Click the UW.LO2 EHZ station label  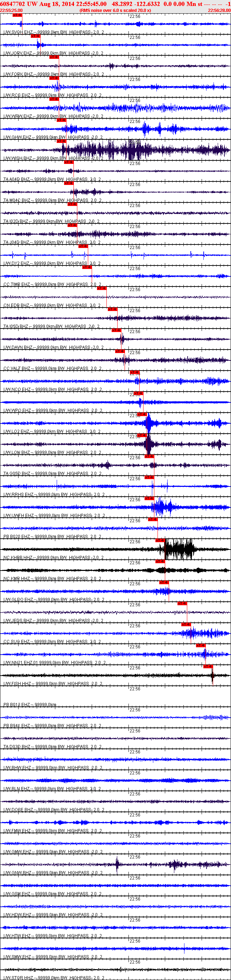click(52, 432)
